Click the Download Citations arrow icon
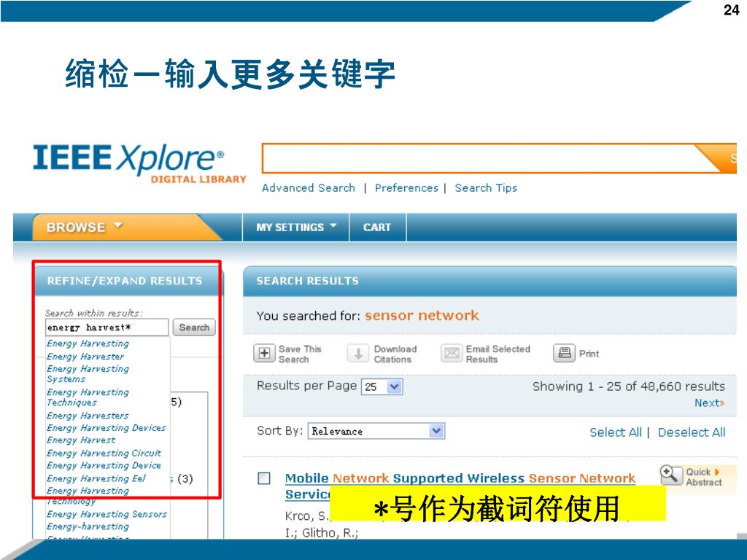The height and width of the screenshot is (560, 747). point(358,354)
